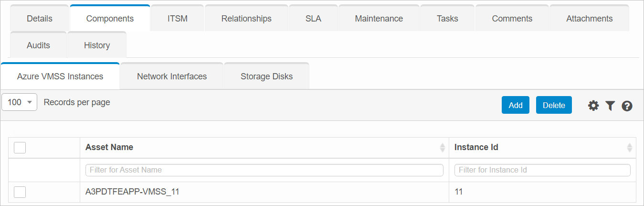The width and height of the screenshot is (644, 206).
Task: Open the Maintenance tab
Action: pyautogui.click(x=379, y=19)
